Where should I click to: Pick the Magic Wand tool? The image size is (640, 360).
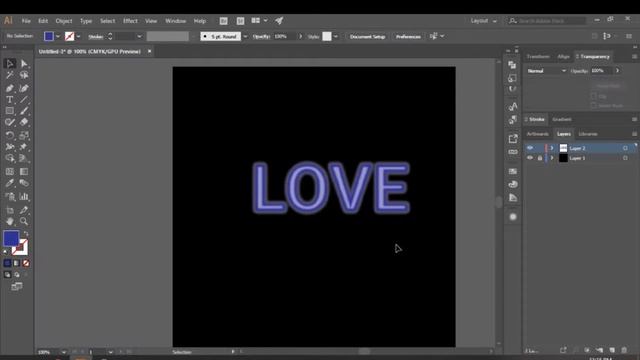10,75
